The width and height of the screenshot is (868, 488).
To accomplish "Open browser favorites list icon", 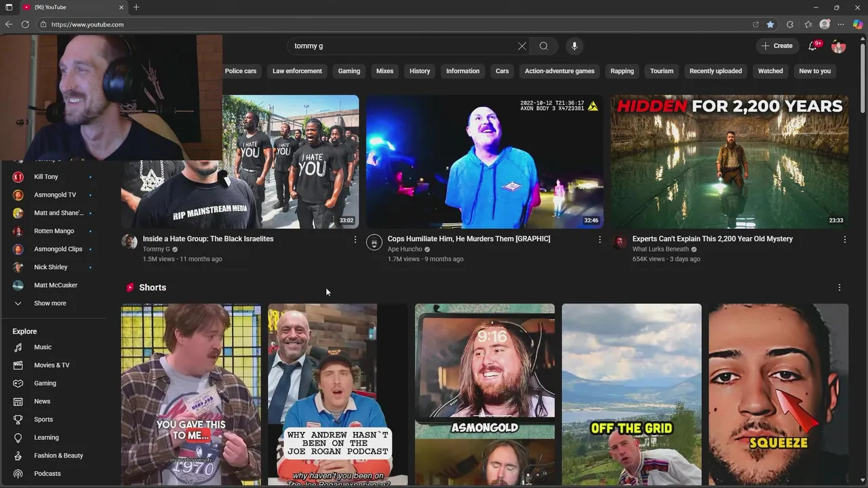I will (x=808, y=24).
